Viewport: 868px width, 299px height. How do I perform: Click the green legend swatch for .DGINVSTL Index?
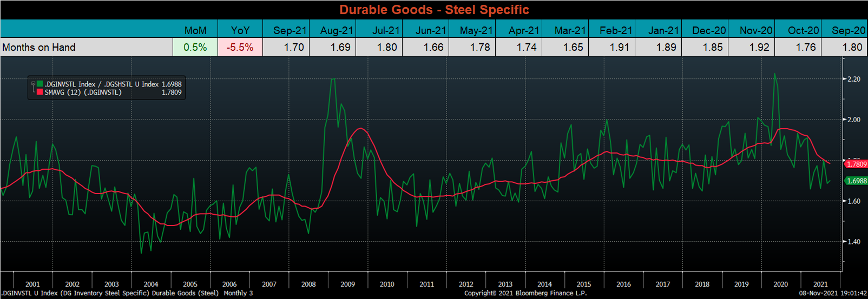pos(40,84)
